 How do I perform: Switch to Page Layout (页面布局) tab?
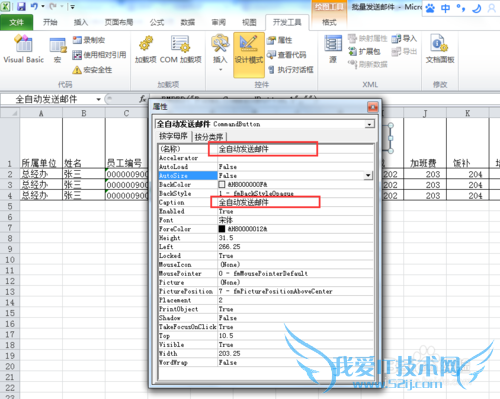pos(119,22)
